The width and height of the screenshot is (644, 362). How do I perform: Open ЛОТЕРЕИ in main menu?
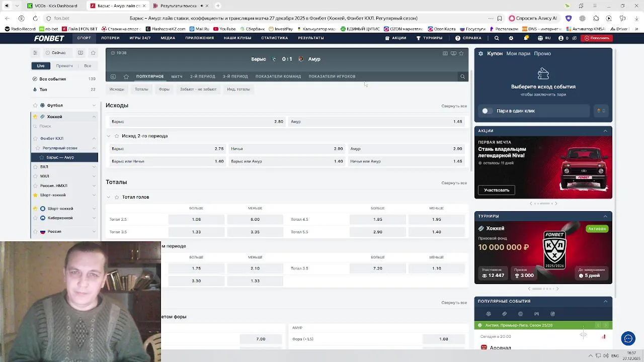[110, 38]
